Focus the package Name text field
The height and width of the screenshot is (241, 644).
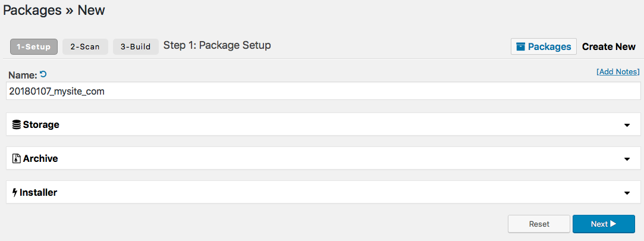click(323, 91)
